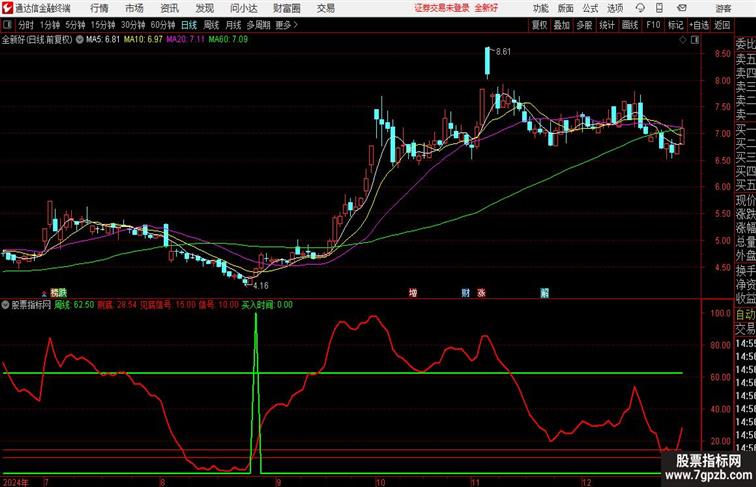756x487 pixels.
Task: Expand the round arrow beside 全新好(日线 前复权)
Action: pos(79,40)
